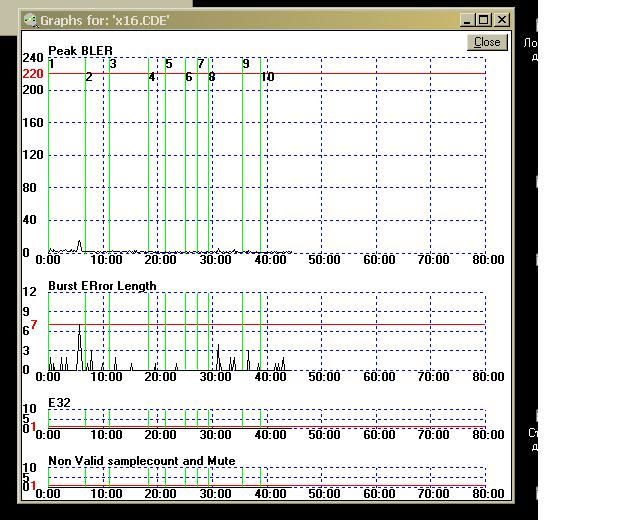Screen dimensions: 640x520
Task: Select track marker 10 in Peak BLER graph
Action: pyautogui.click(x=267, y=77)
